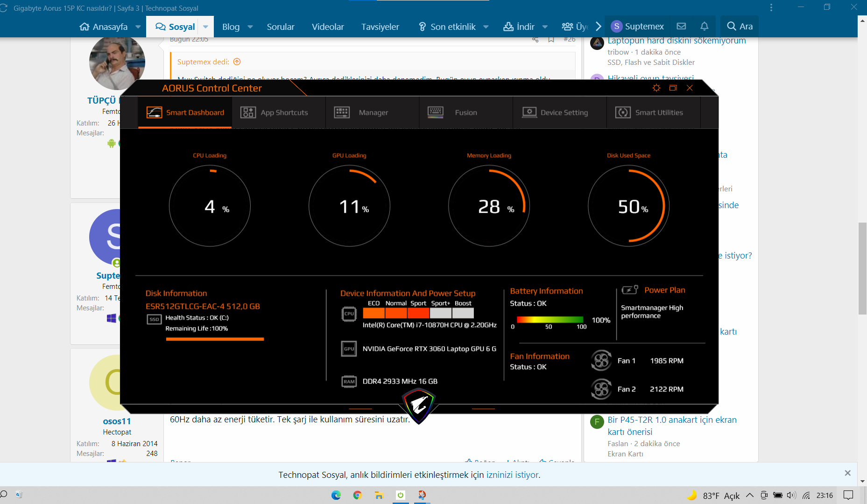Open Windows search magnifier on taskbar

(4, 495)
